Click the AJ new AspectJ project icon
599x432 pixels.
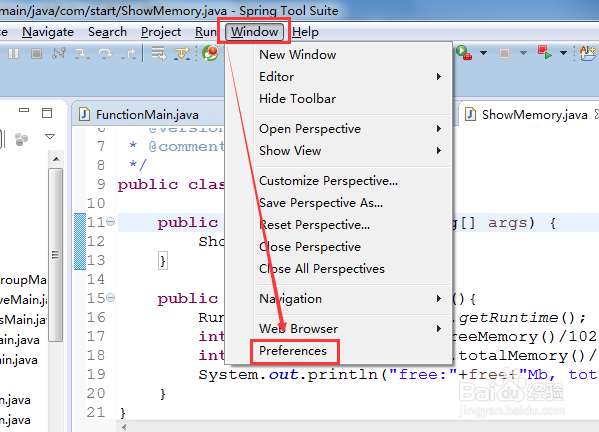tap(588, 53)
